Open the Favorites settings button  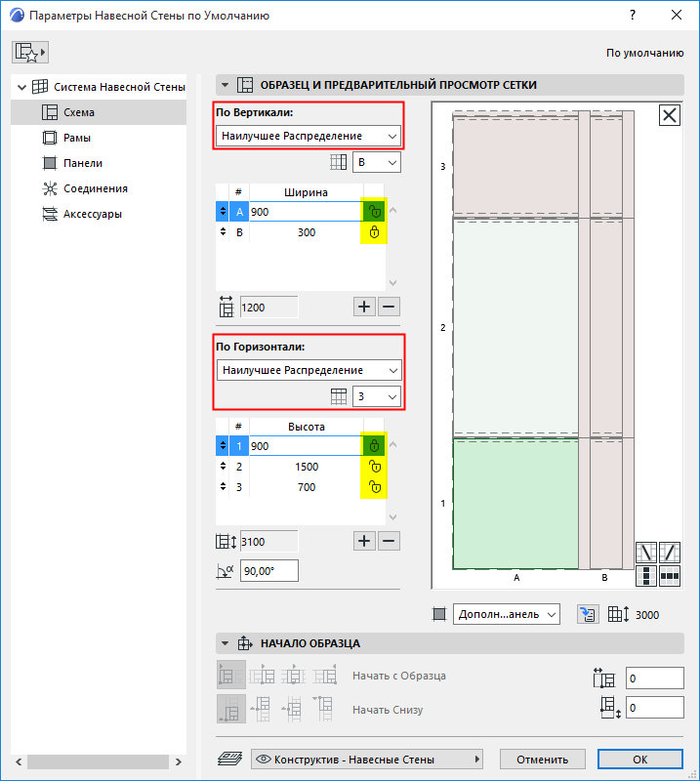tap(30, 53)
